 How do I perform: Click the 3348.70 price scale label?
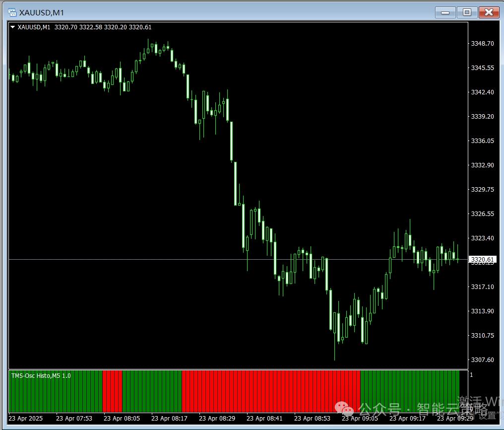point(483,43)
